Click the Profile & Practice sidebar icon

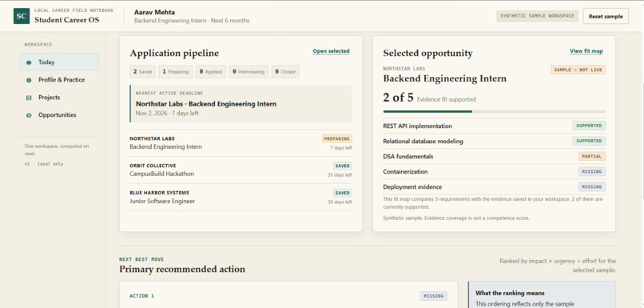(x=29, y=80)
